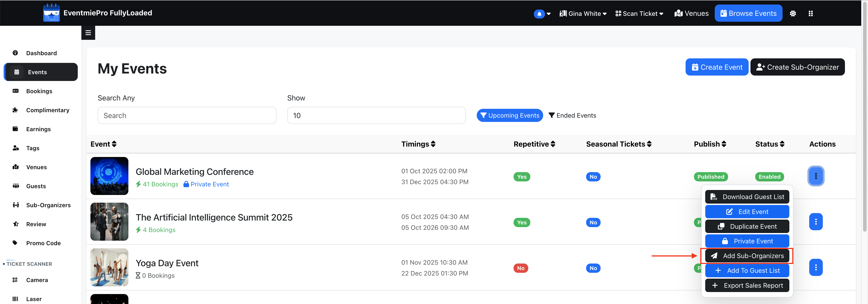Open actions menu for Yoga Day Event
Screen dimensions: 868x304
tap(816, 267)
